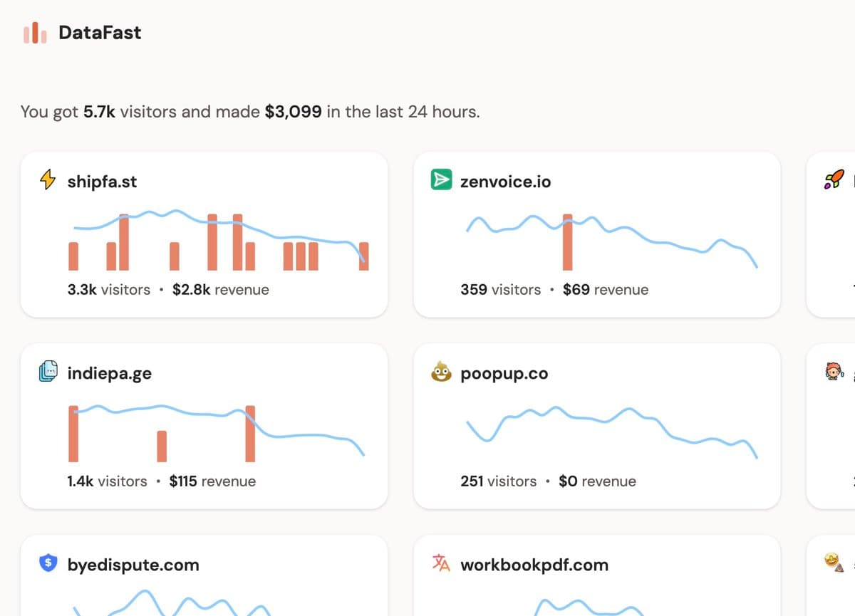Open the zenvoice.io site title
This screenshot has width=855, height=616.
pos(506,182)
